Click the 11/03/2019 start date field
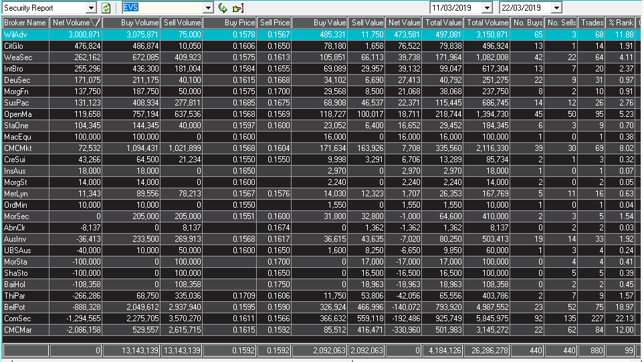644x362 pixels. tap(456, 8)
